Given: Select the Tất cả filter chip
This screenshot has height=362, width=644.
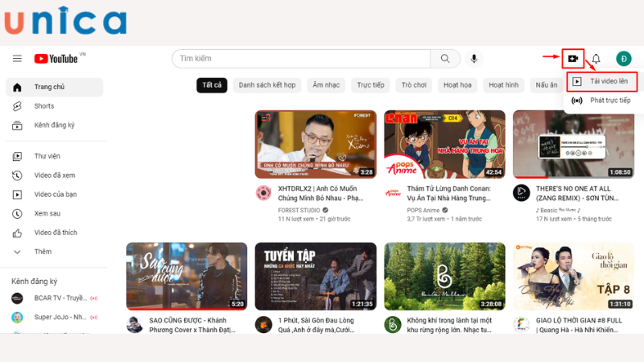Looking at the screenshot, I should click(212, 85).
